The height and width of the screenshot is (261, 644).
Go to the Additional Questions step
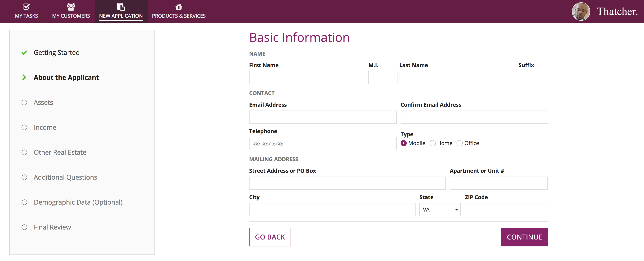(65, 177)
